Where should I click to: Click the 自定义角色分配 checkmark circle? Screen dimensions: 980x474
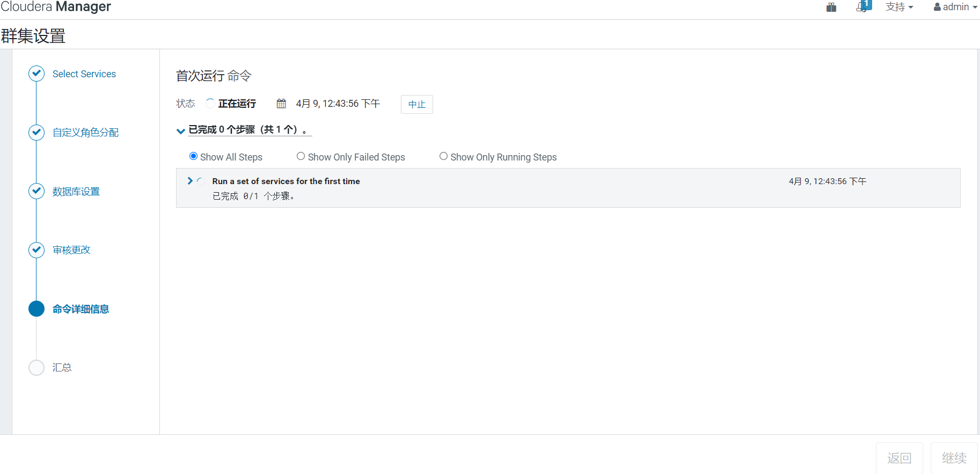pos(36,132)
